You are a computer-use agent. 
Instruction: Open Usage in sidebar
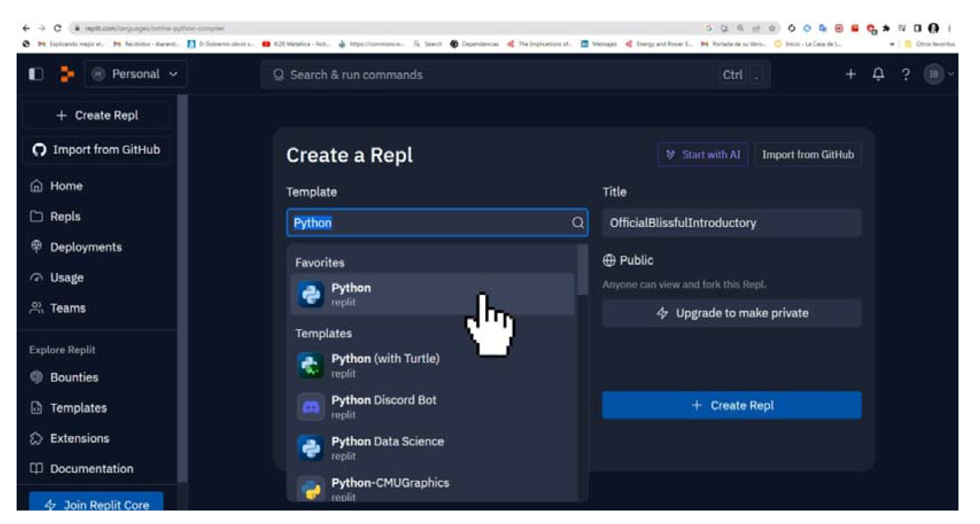[66, 277]
